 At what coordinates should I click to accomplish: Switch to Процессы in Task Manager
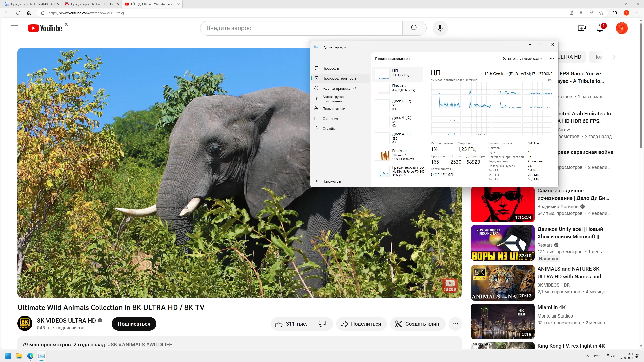click(330, 68)
